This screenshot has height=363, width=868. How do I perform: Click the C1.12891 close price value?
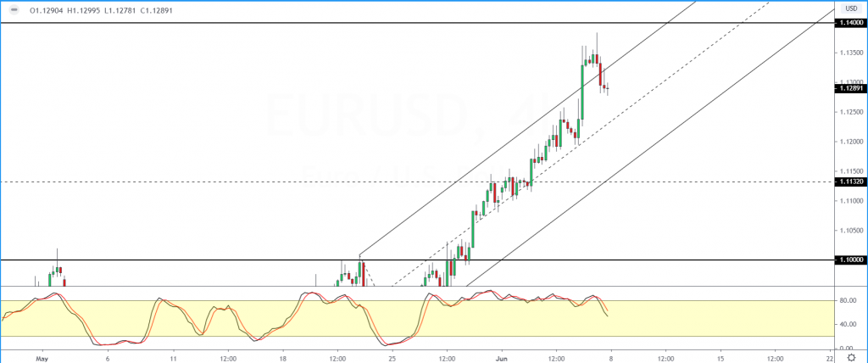[156, 10]
